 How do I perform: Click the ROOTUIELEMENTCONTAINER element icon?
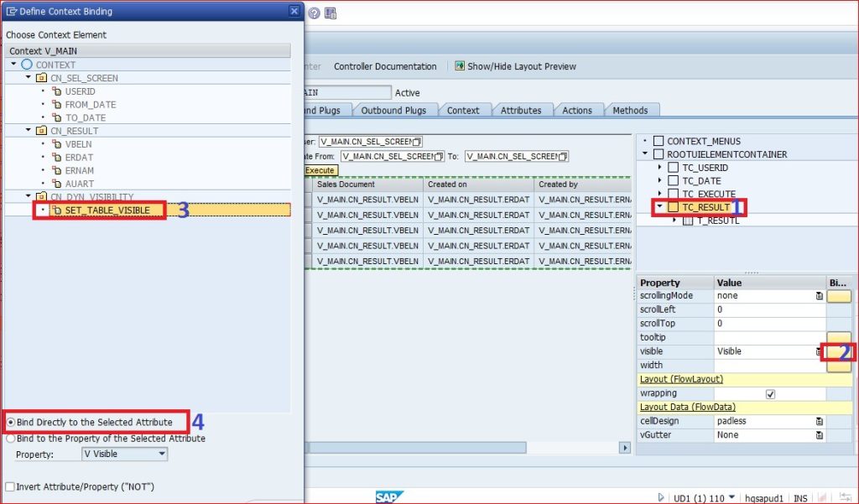click(x=659, y=154)
